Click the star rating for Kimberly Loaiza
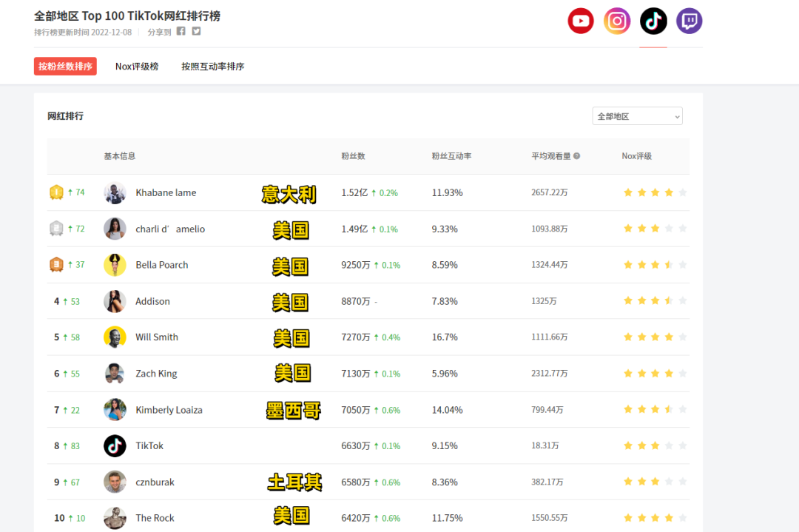The width and height of the screenshot is (799, 532). 655,410
